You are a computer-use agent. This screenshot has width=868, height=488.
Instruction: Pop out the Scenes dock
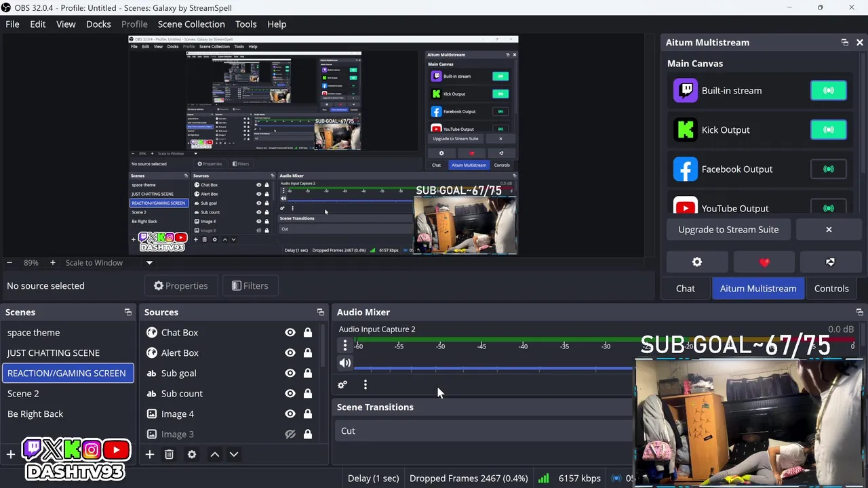128,312
